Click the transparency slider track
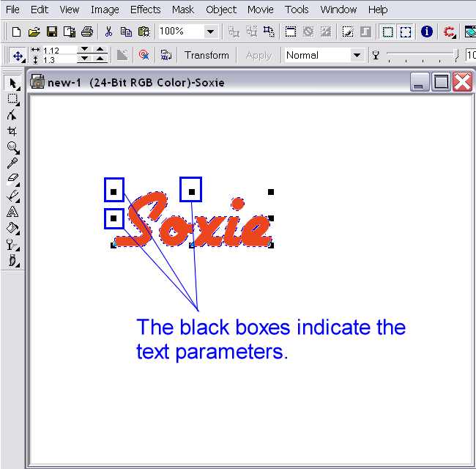The width and height of the screenshot is (476, 469). (x=421, y=55)
